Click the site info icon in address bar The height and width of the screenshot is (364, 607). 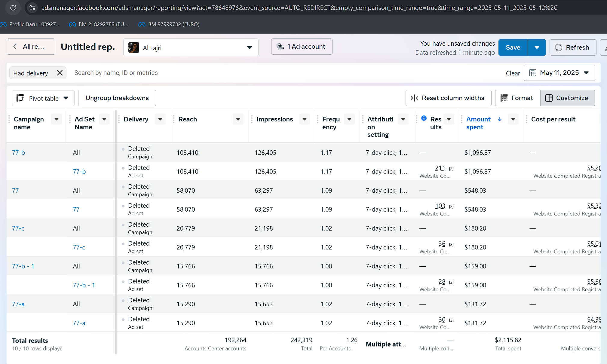pos(32,8)
